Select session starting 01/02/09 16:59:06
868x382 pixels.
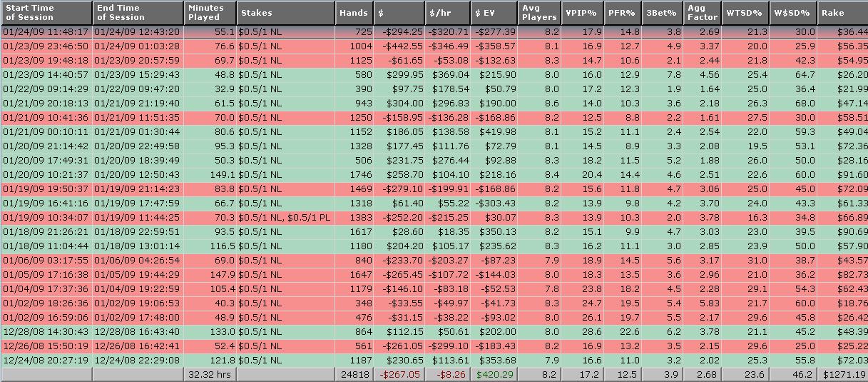[x=434, y=318]
